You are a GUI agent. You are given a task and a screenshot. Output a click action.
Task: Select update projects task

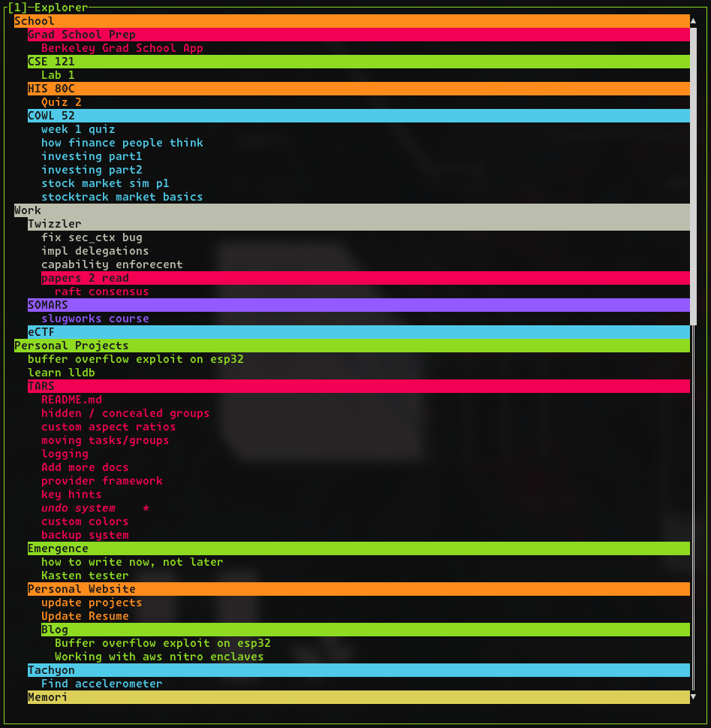click(x=92, y=603)
